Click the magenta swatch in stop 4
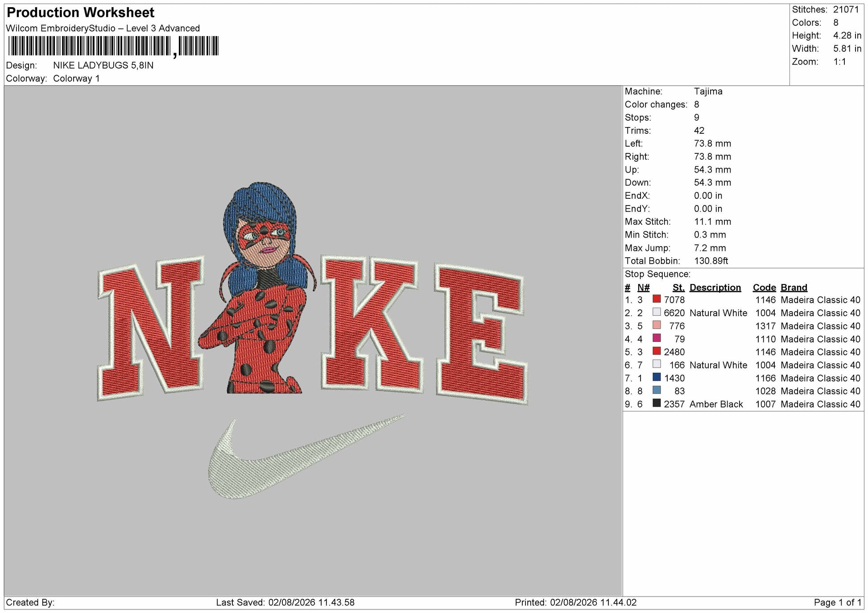 coord(657,338)
